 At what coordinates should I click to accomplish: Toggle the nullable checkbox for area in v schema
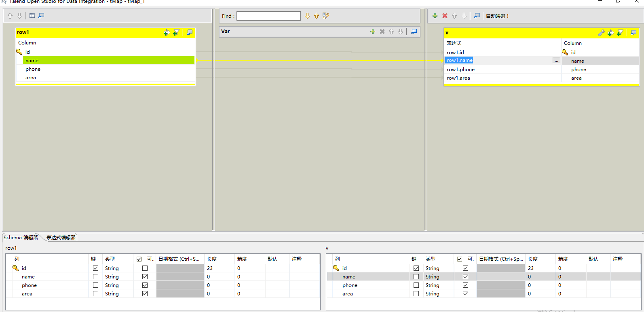click(x=465, y=294)
